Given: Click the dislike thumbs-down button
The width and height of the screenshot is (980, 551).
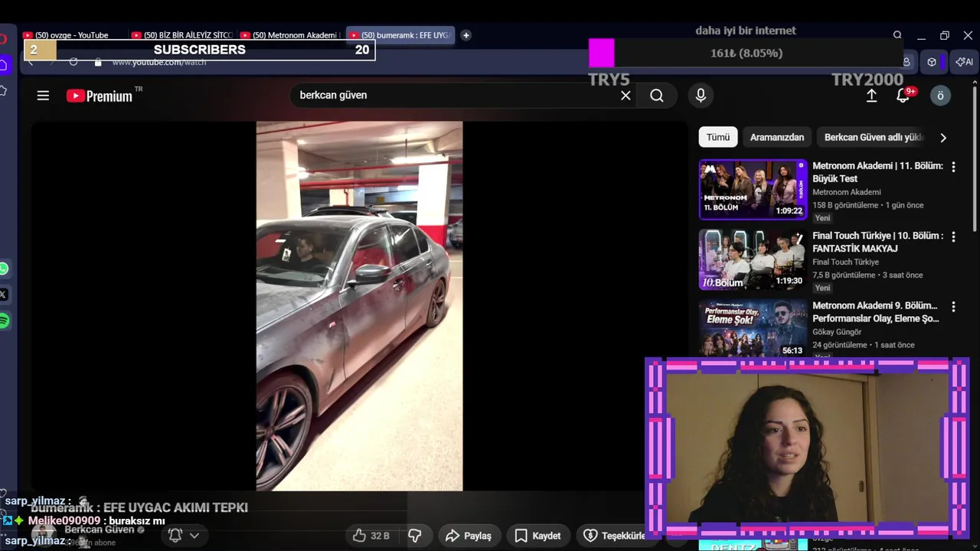Looking at the screenshot, I should coord(415,536).
